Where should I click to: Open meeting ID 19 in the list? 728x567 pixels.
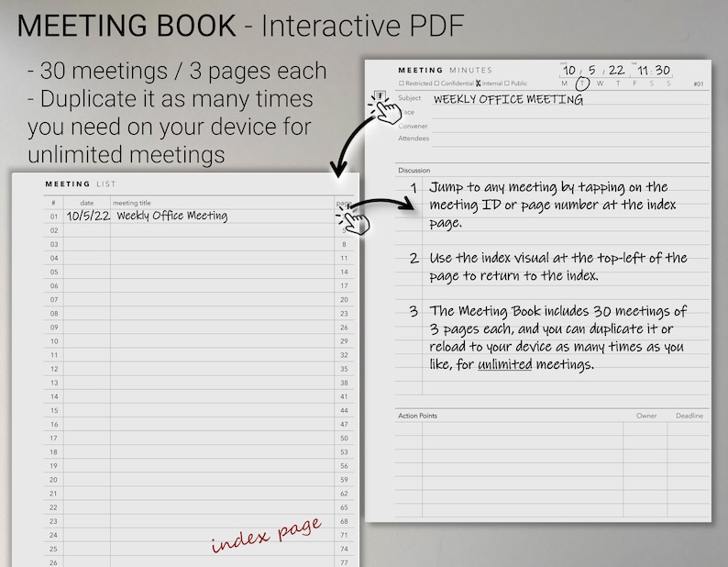click(x=53, y=466)
